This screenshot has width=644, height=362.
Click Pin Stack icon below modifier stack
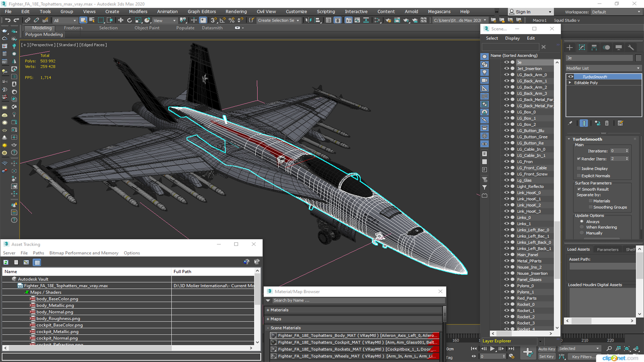pyautogui.click(x=570, y=123)
